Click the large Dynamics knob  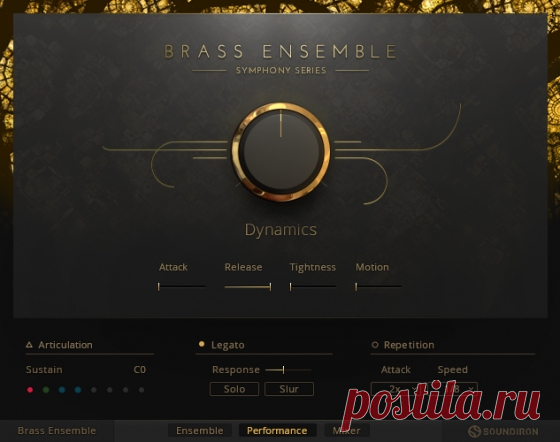[x=281, y=152]
